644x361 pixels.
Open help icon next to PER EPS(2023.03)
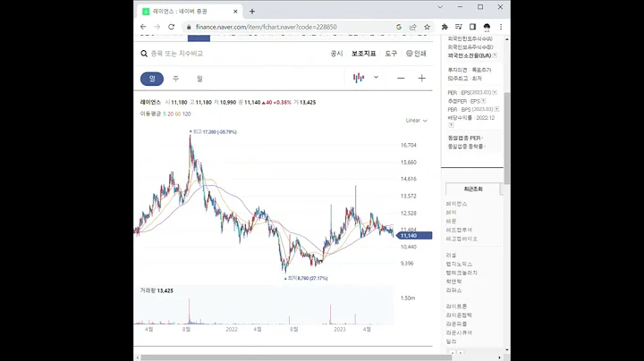point(495,92)
